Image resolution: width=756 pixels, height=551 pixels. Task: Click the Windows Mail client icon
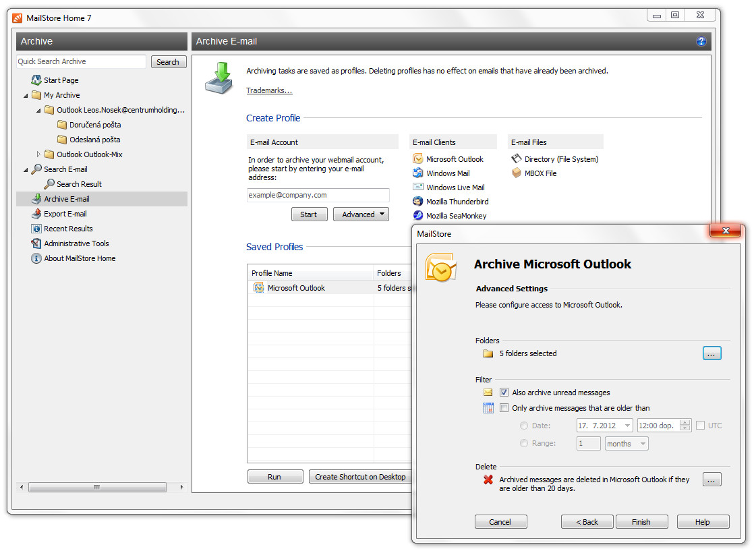tap(418, 173)
